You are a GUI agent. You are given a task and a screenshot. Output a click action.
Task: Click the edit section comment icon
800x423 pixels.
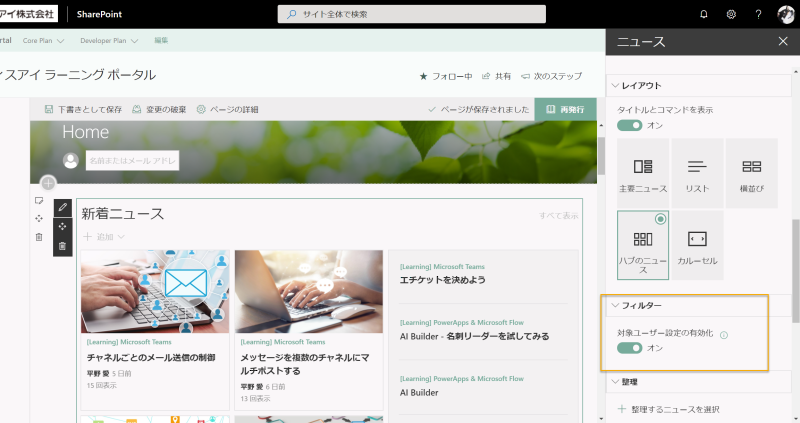39,201
